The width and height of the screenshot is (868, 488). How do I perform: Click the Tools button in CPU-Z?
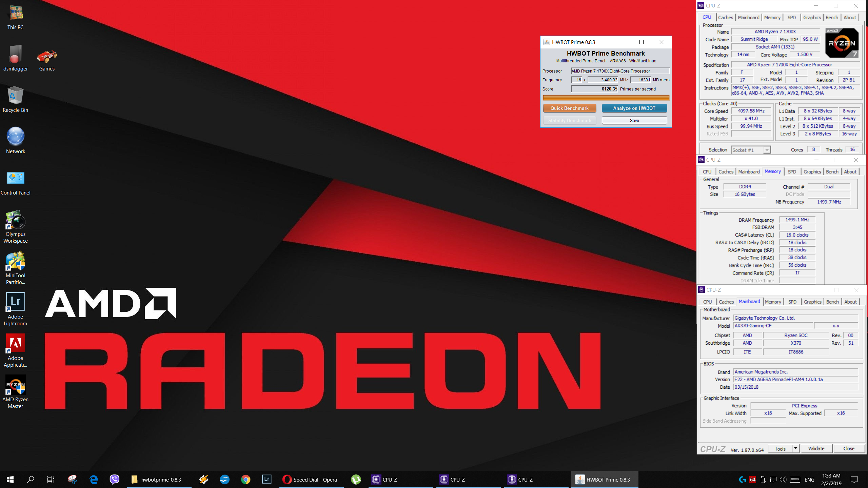tap(780, 449)
